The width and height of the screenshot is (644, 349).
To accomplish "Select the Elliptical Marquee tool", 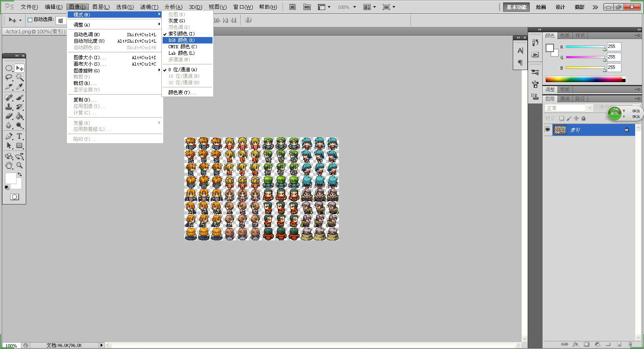I will [9, 68].
